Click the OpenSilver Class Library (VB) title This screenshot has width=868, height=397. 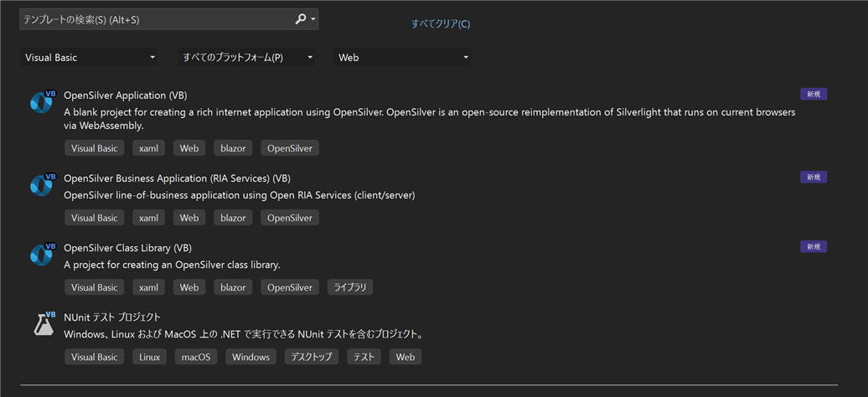[128, 248]
